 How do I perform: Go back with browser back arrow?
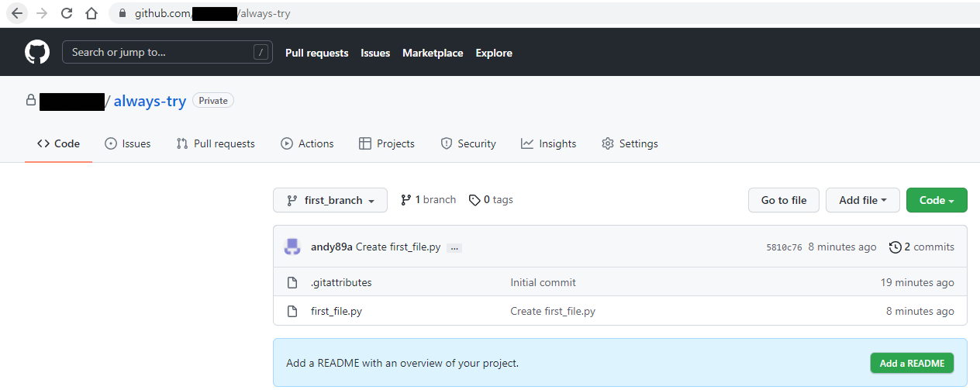17,13
